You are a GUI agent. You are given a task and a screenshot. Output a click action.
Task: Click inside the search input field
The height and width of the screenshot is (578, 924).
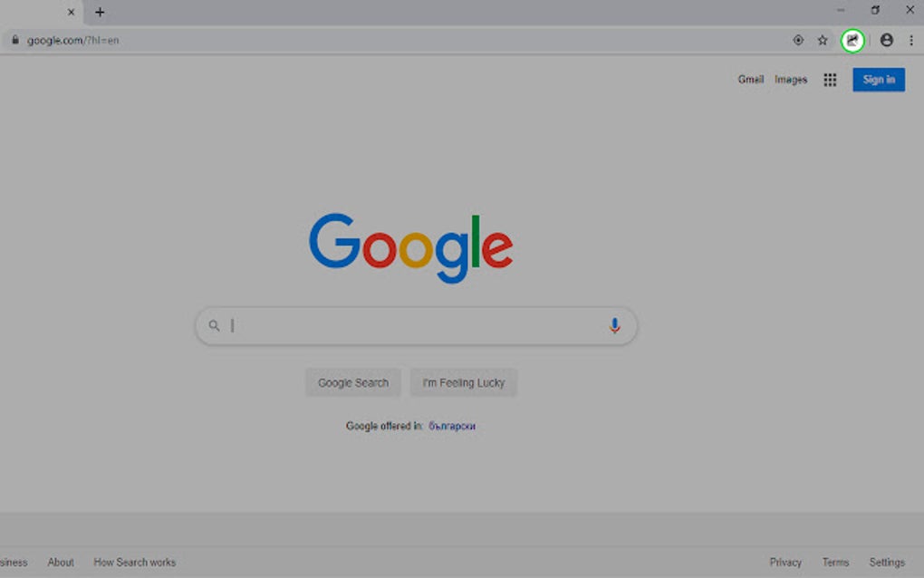(x=408, y=324)
